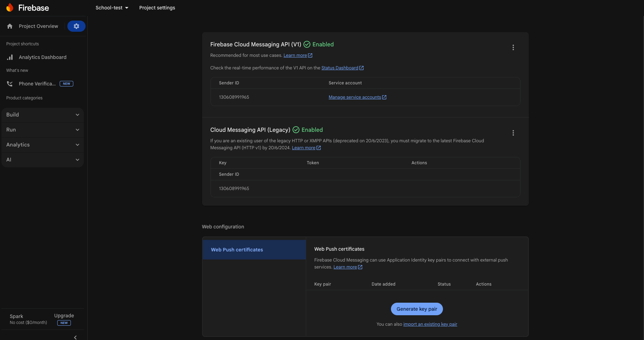The image size is (644, 340).
Task: Open the Manage service accounts link
Action: 355,97
